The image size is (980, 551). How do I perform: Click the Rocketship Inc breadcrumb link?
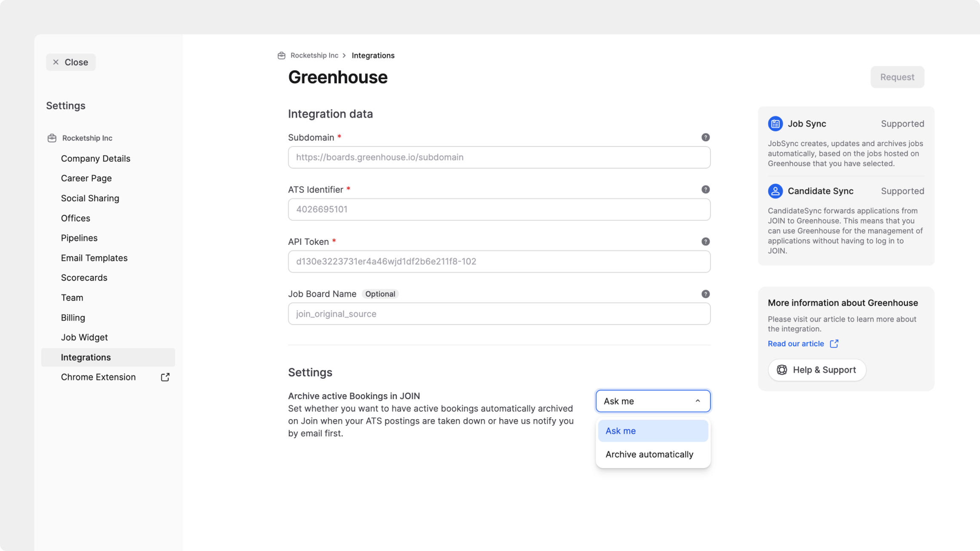coord(314,56)
